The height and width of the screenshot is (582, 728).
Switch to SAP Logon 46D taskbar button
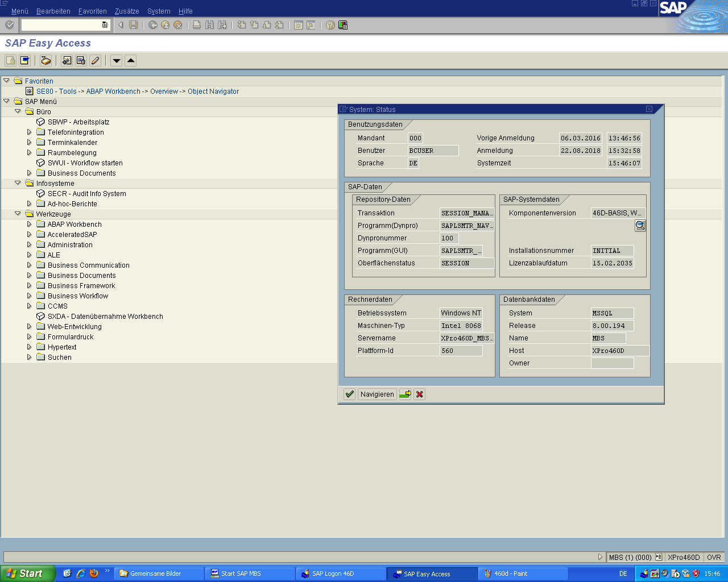click(341, 574)
